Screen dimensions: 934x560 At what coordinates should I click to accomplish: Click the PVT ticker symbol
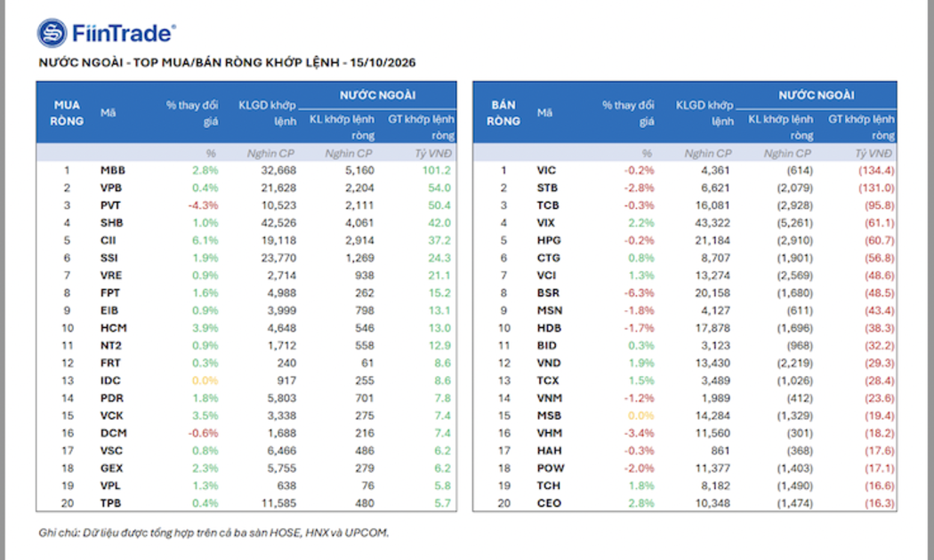110,205
